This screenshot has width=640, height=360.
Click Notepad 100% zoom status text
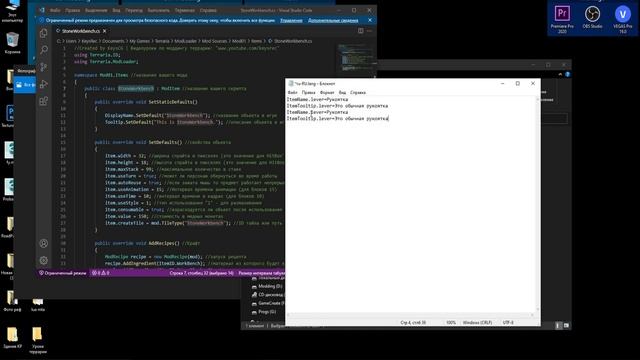[451, 322]
